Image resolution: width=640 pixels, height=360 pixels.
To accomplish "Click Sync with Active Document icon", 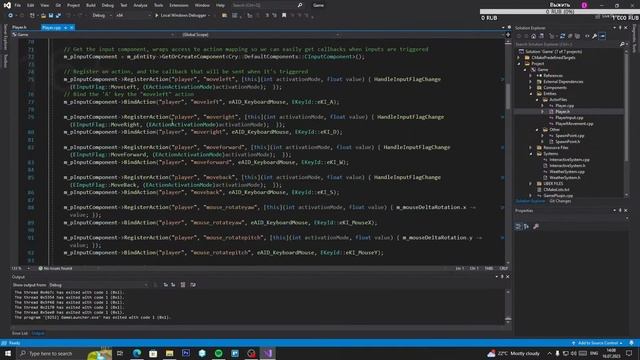I will [562, 36].
